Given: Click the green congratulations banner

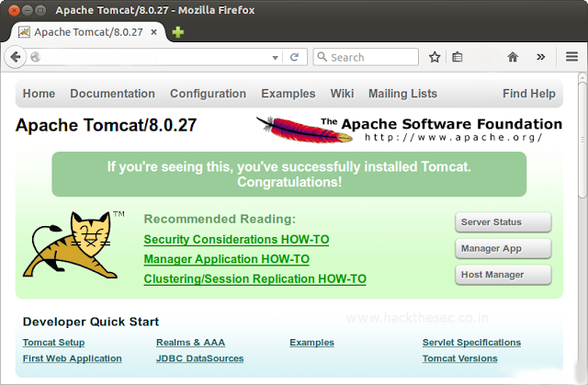Looking at the screenshot, I should (289, 175).
